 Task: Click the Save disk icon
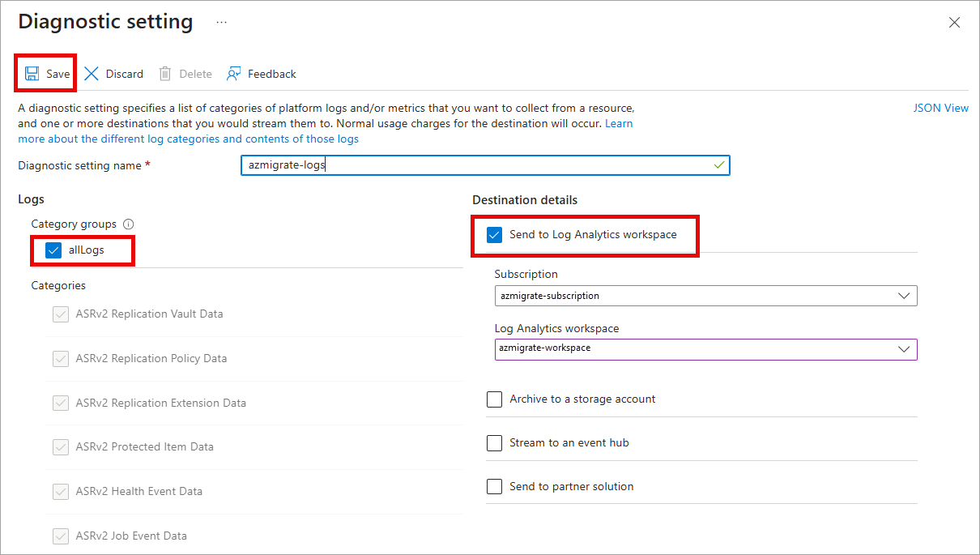tap(32, 74)
